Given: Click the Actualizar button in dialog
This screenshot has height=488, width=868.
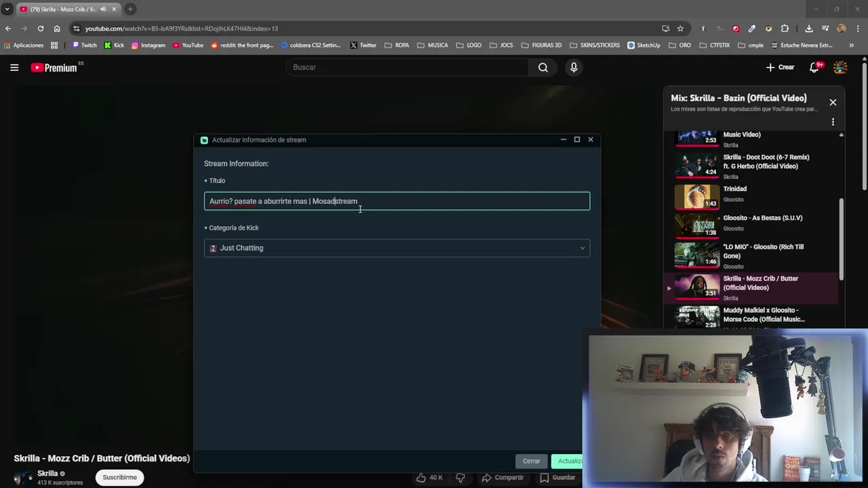Looking at the screenshot, I should [568, 461].
